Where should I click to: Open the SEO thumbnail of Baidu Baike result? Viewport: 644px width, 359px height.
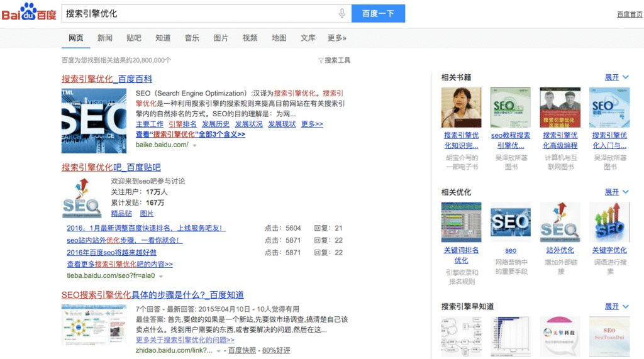[x=94, y=121]
